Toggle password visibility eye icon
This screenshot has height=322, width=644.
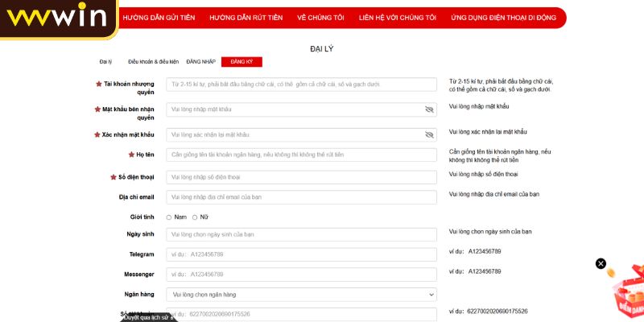pos(429,109)
